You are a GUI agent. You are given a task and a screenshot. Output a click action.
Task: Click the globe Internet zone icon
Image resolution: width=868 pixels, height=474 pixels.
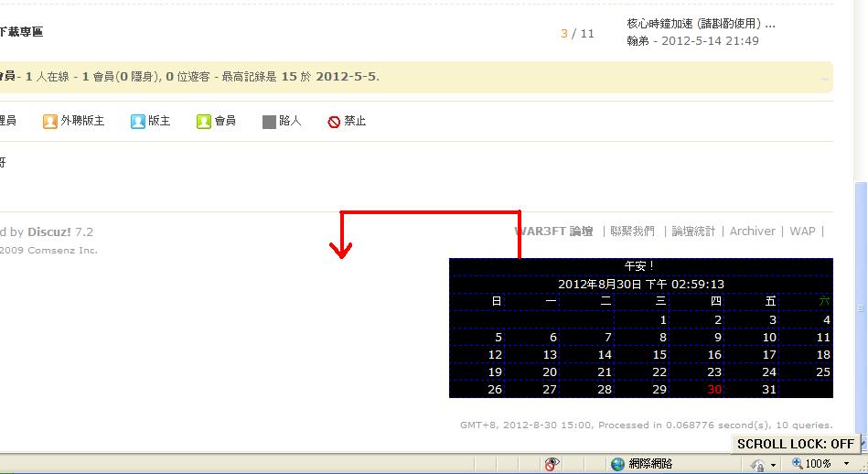(x=617, y=464)
